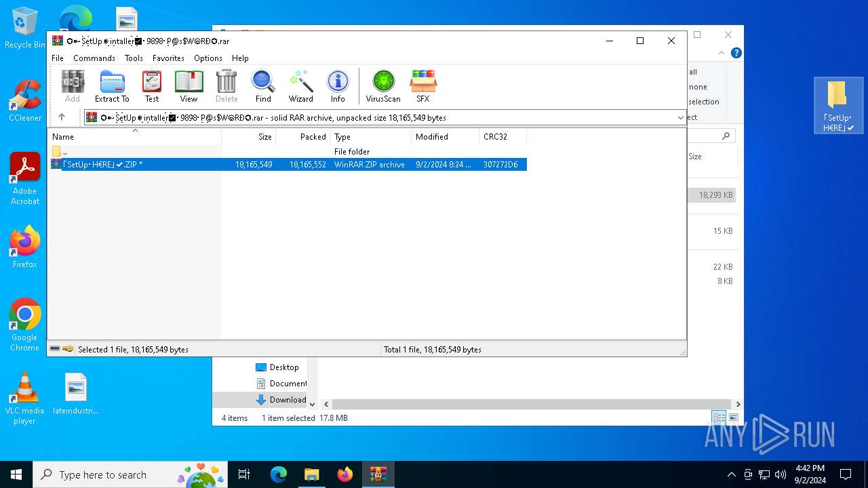The height and width of the screenshot is (488, 868).
Task: Expand the archive path dropdown
Action: click(680, 118)
